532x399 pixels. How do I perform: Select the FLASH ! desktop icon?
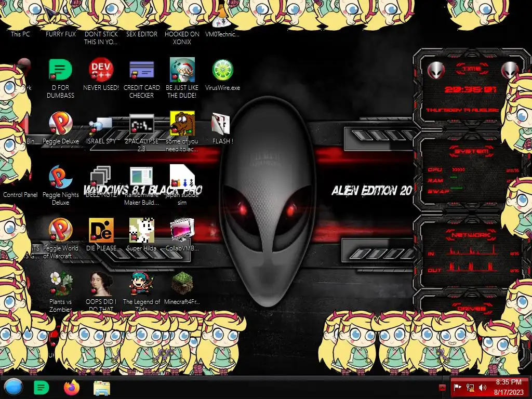coord(221,124)
